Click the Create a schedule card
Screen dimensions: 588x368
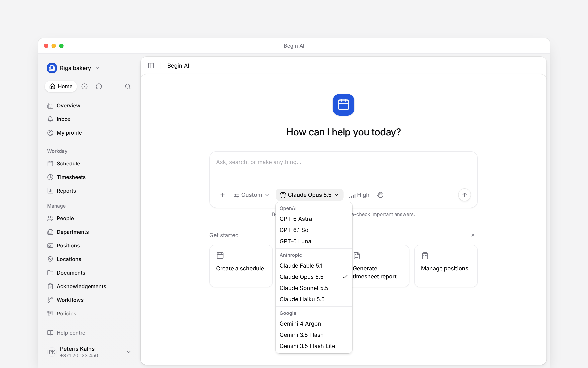241,266
